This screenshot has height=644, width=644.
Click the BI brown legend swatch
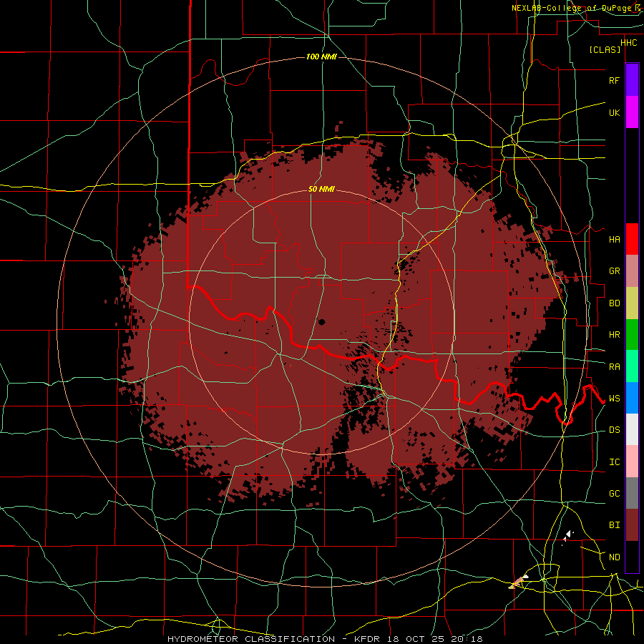[x=632, y=525]
